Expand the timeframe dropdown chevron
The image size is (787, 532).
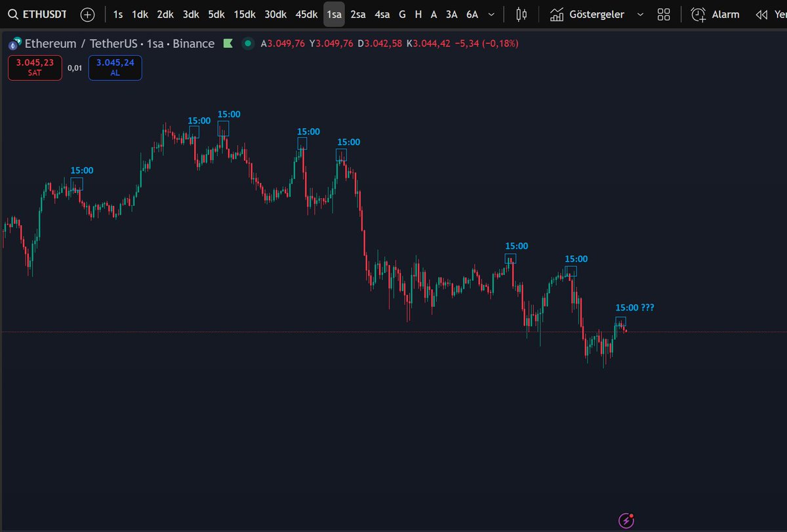[491, 14]
